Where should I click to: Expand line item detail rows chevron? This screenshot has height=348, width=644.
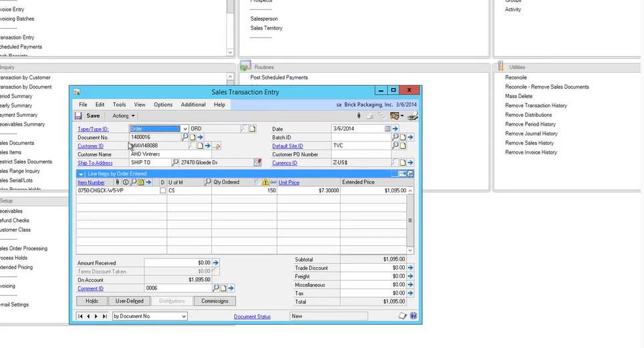(x=410, y=174)
